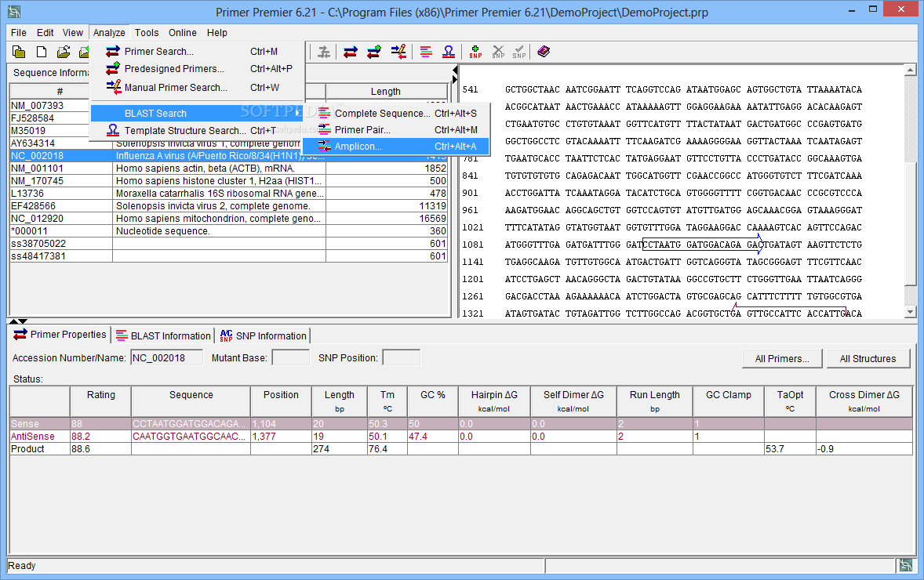Click the Length column header in sequence list
924x580 pixels.
(x=386, y=91)
